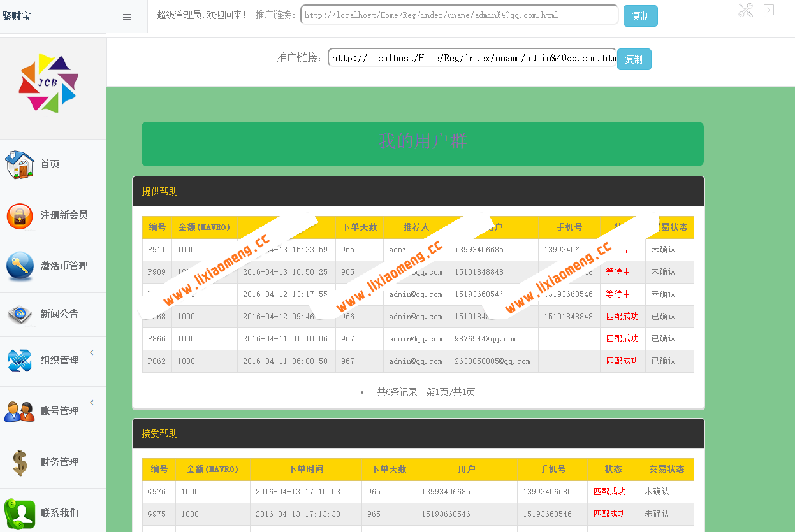Viewport: 795px width, 532px height.
Task: Toggle the sidebar with the hamburger icon
Action: pyautogui.click(x=126, y=17)
